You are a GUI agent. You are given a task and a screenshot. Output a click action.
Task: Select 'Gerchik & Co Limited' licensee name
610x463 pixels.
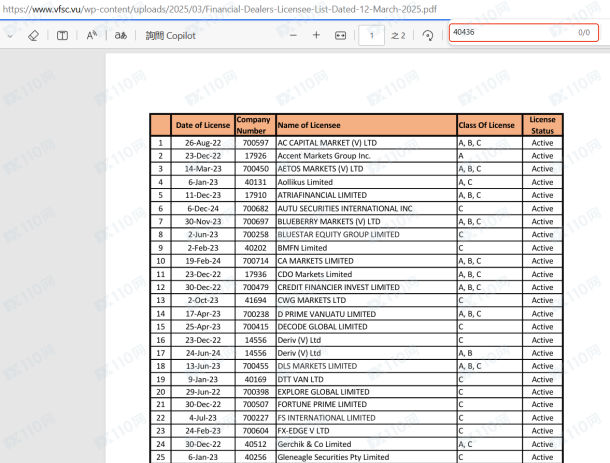pos(314,444)
